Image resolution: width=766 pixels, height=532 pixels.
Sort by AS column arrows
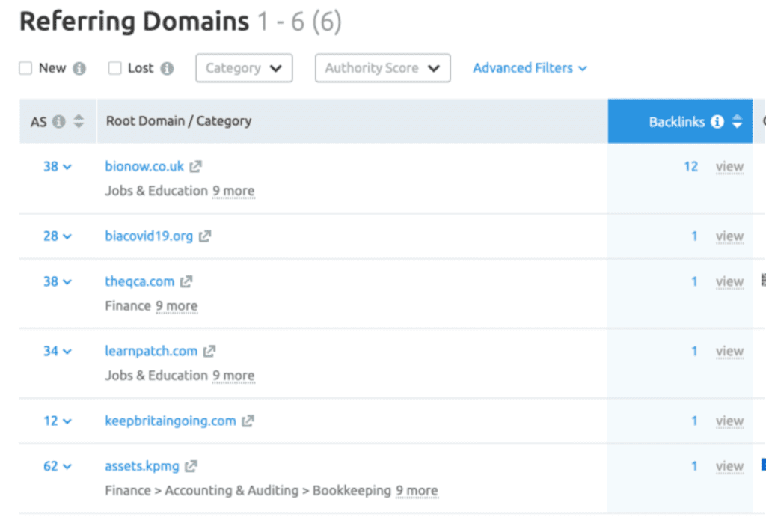click(x=79, y=121)
